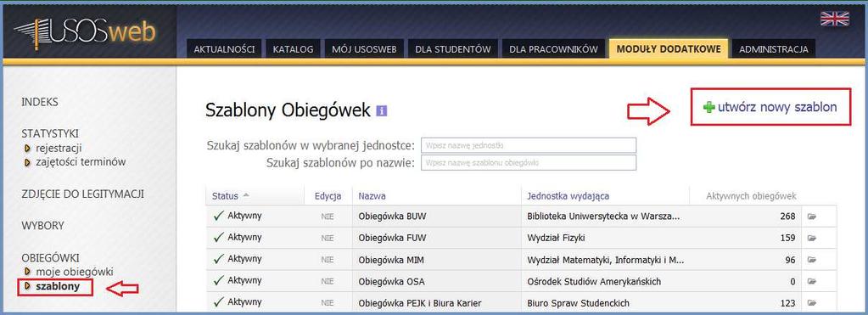
Task: Click the count 159 in FUW row
Action: [x=787, y=238]
